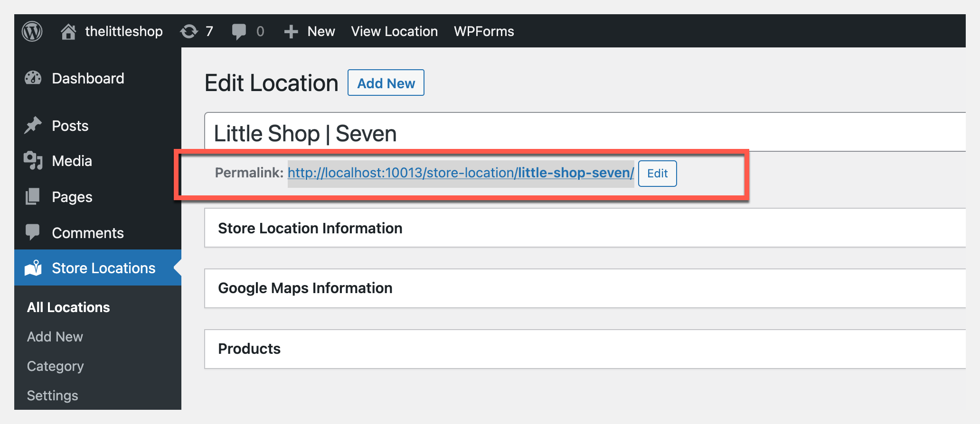Click the permalink Edit button
This screenshot has height=424, width=980.
pyautogui.click(x=657, y=174)
